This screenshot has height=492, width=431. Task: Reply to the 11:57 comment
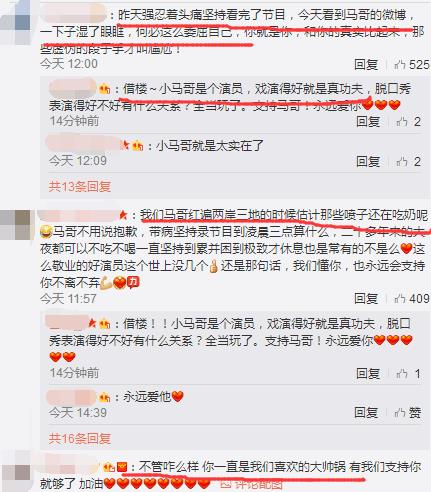click(366, 298)
